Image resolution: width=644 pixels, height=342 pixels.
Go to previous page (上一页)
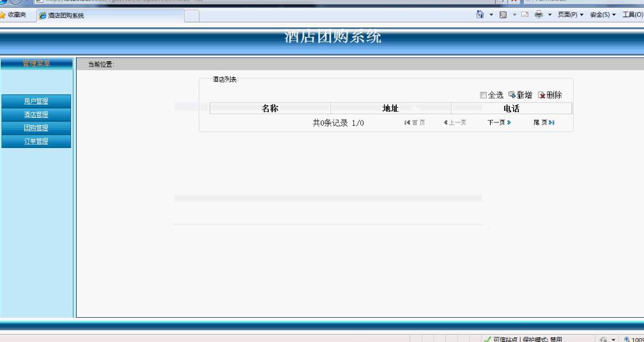[x=455, y=123]
